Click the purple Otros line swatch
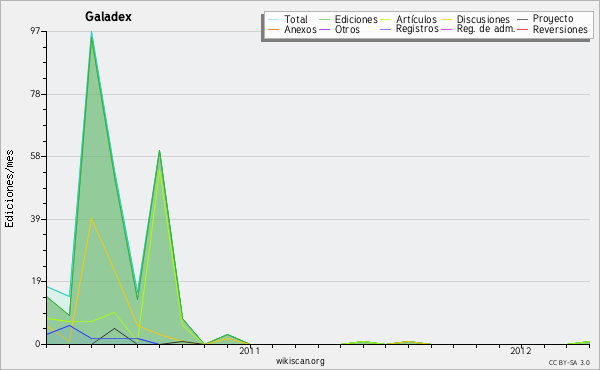This screenshot has height=370, width=600. tap(324, 29)
